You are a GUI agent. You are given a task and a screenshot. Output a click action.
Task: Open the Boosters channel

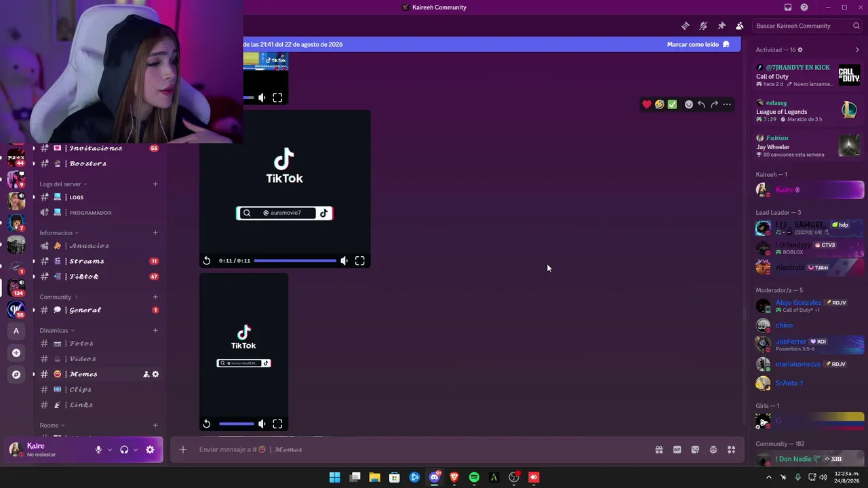pyautogui.click(x=100, y=163)
